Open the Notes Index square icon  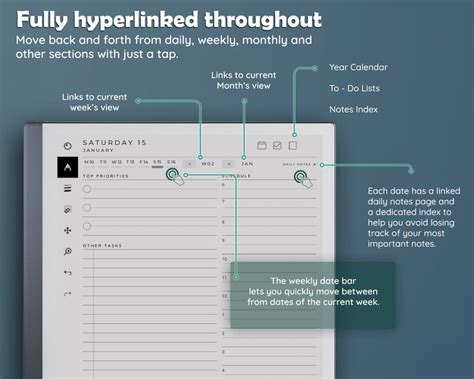[x=292, y=145]
